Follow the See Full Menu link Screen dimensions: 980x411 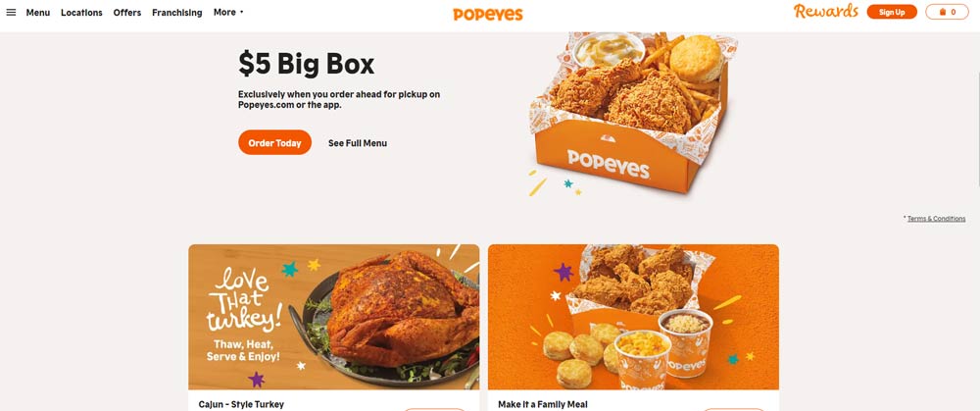click(x=358, y=143)
